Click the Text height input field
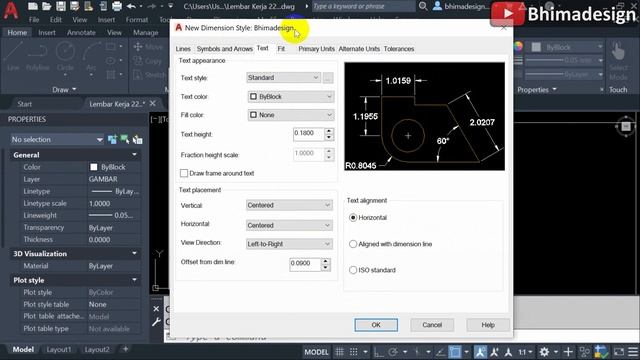The width and height of the screenshot is (640, 360). 309,133
